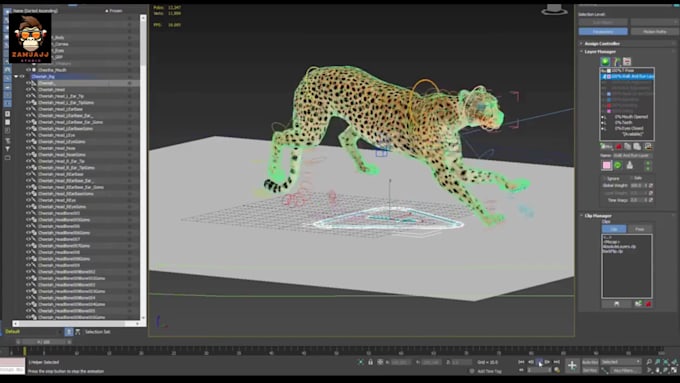
Task: Click the ViewCube hat at viewport top
Action: 554,10
